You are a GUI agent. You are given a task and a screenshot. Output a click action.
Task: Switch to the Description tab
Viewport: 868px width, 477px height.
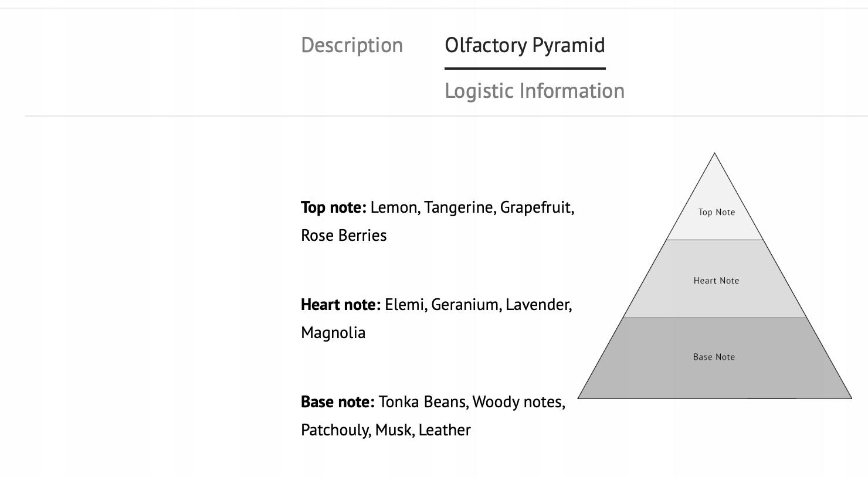[352, 45]
